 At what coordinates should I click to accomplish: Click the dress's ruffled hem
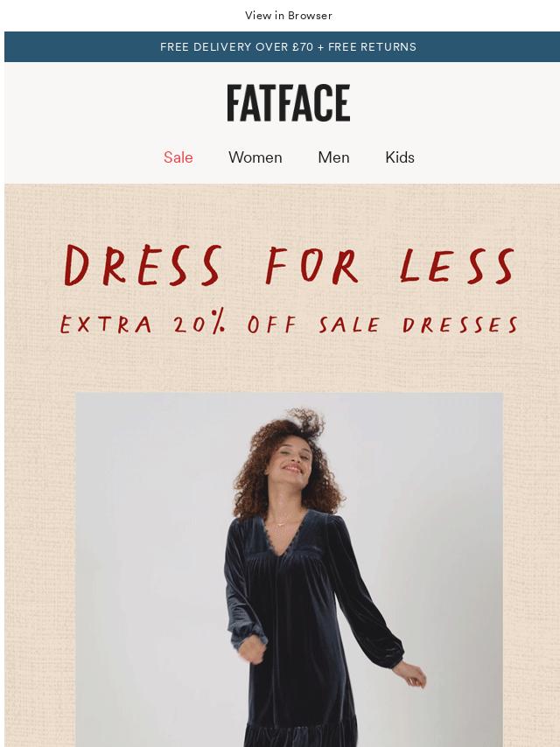click(x=301, y=735)
